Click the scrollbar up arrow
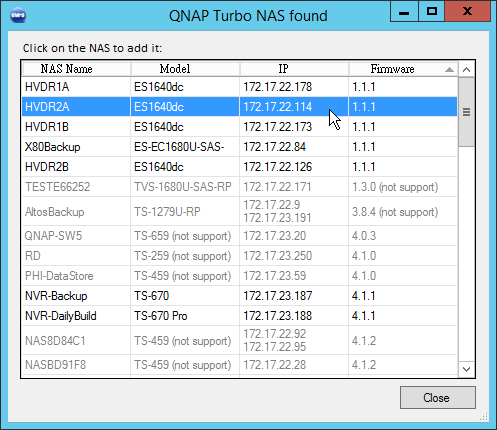This screenshot has width=497, height=430. 467,70
